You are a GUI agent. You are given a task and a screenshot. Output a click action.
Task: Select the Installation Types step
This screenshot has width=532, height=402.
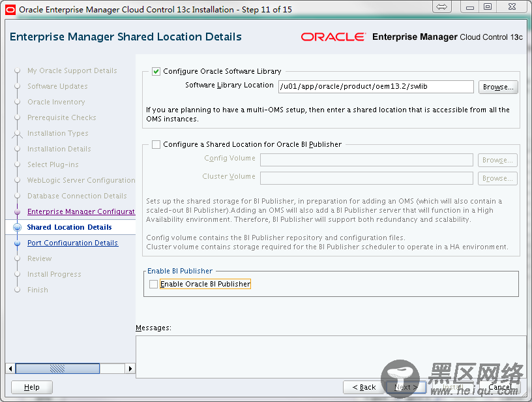pos(58,133)
